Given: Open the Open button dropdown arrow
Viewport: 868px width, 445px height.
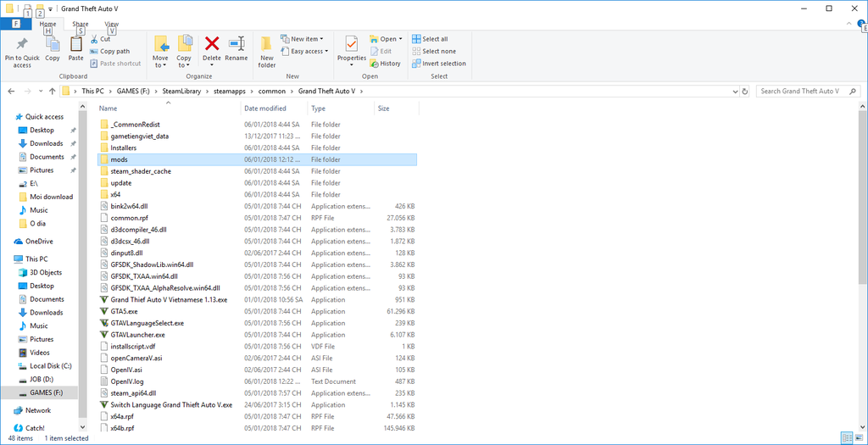Looking at the screenshot, I should pos(401,39).
